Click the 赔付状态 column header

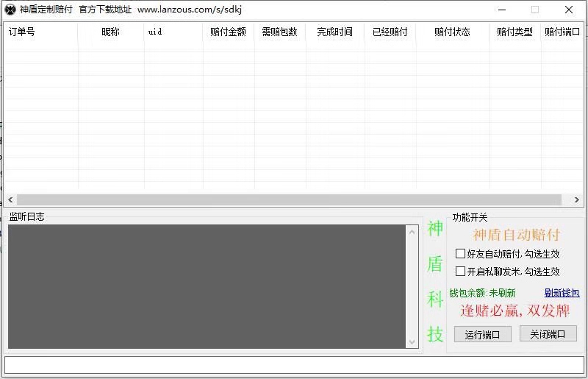point(452,32)
